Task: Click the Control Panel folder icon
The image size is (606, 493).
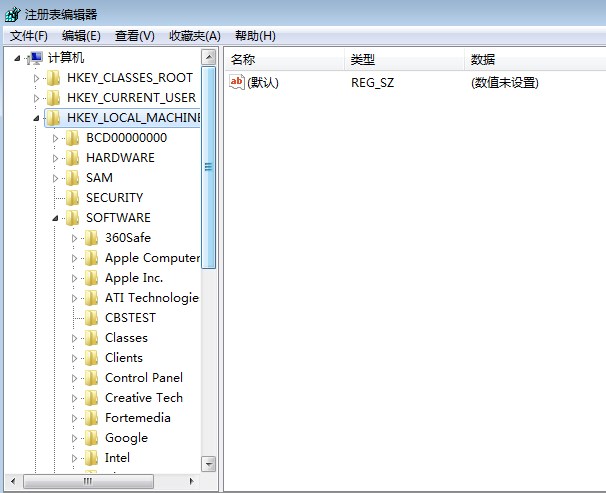Action: click(x=92, y=378)
